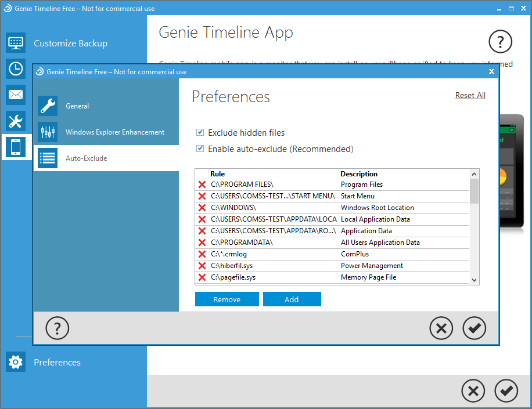
Task: Click red X beside C:\pagefile.sys rule
Action: tap(202, 277)
